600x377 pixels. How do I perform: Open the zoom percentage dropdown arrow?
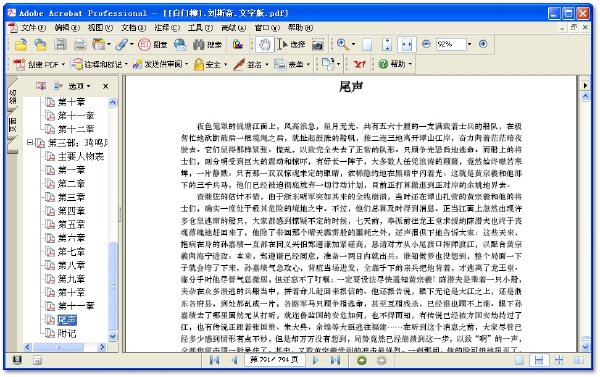[x=470, y=44]
